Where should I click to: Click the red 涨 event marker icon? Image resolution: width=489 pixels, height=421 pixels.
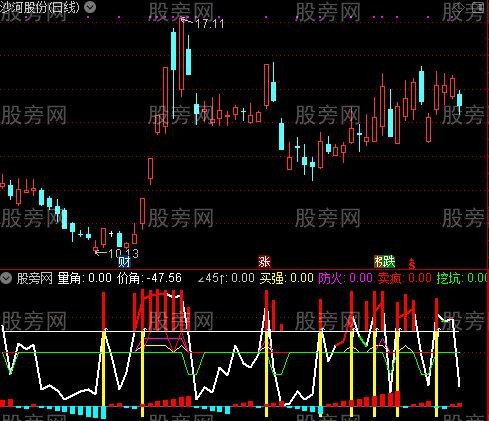click(264, 262)
